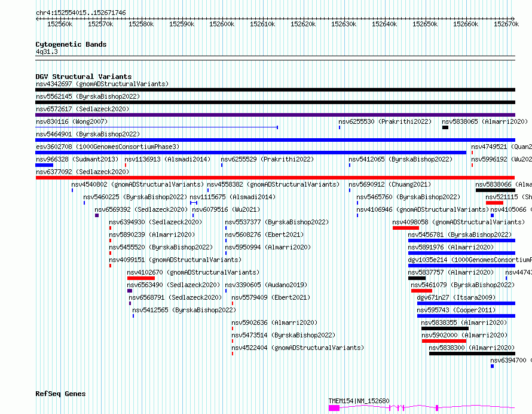Click the black nsv5838065 Almarri2020 feature
Image resolution: width=532 pixels, height=414 pixels.
(x=445, y=127)
